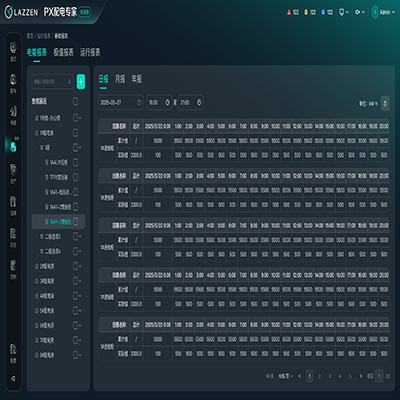Image resolution: width=400 pixels, height=400 pixels.
Task: Click the clock icon in 10:00 field
Action: pyautogui.click(x=167, y=103)
